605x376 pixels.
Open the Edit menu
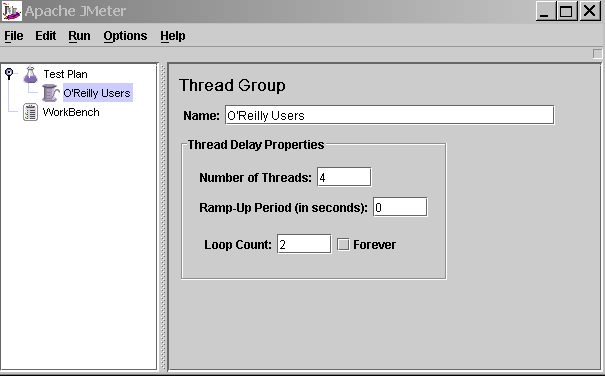coord(46,36)
